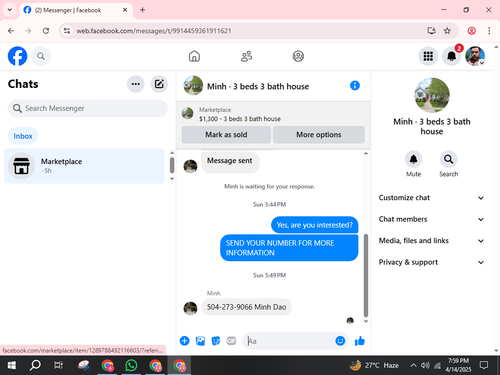Start a new message compose icon
The width and height of the screenshot is (500, 375).
pyautogui.click(x=159, y=84)
